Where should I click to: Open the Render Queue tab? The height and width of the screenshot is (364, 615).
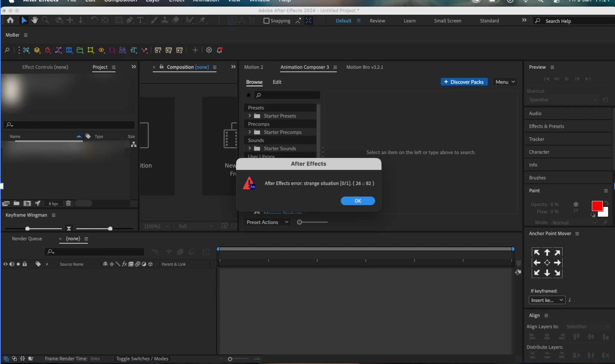(x=27, y=238)
